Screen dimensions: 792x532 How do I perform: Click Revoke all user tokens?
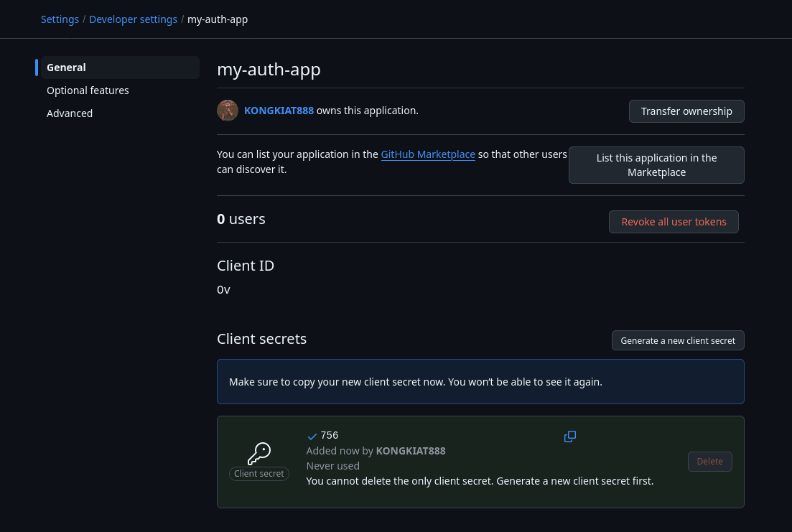tap(674, 221)
